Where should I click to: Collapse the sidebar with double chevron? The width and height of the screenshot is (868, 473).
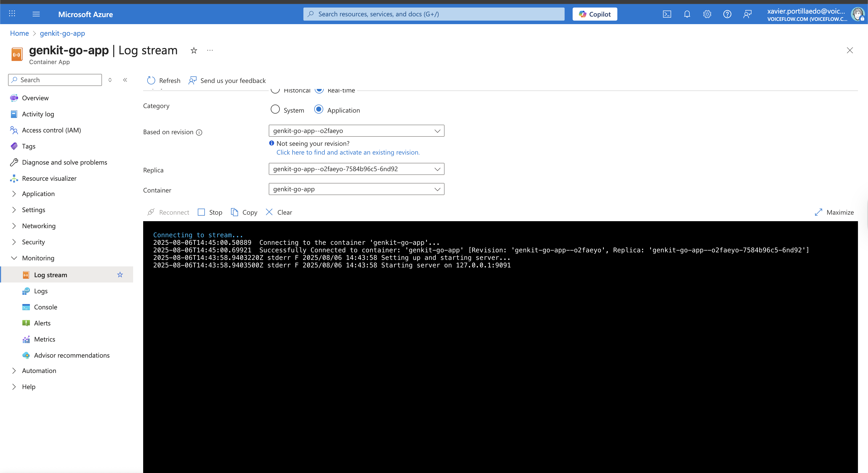pyautogui.click(x=125, y=80)
